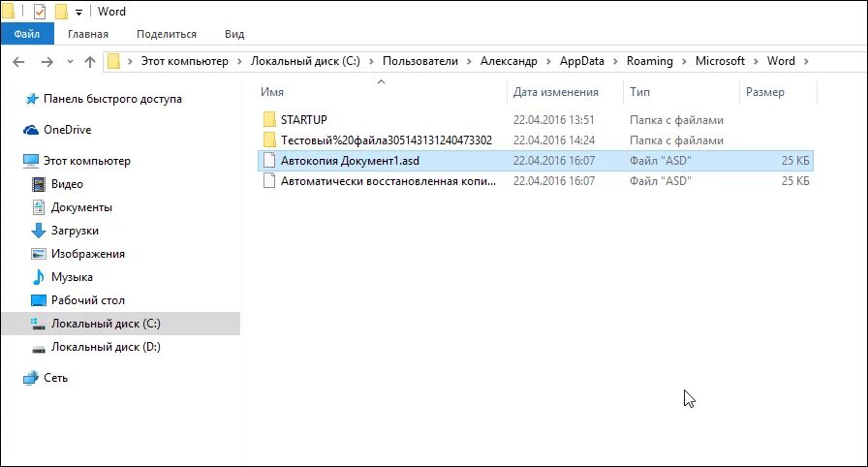This screenshot has height=467, width=868.
Task: Switch to the Вид ribbon tab
Action: pos(234,34)
